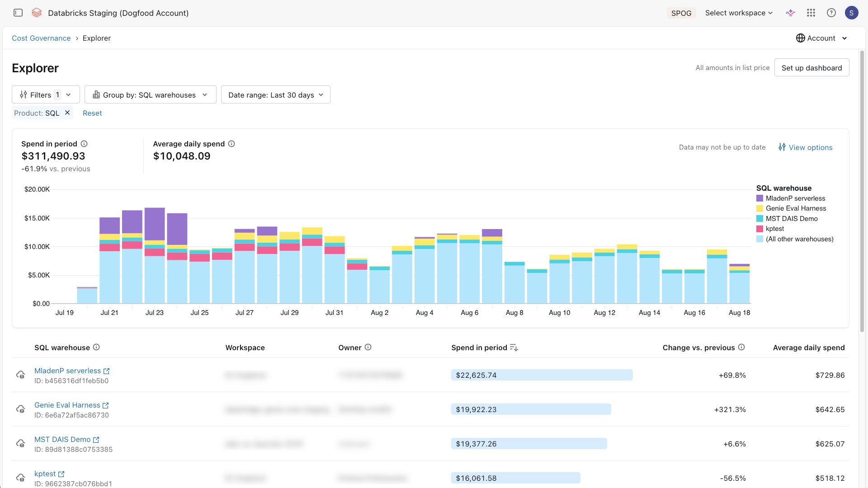Click the -56.5% change value
The image size is (868, 488).
(x=733, y=478)
